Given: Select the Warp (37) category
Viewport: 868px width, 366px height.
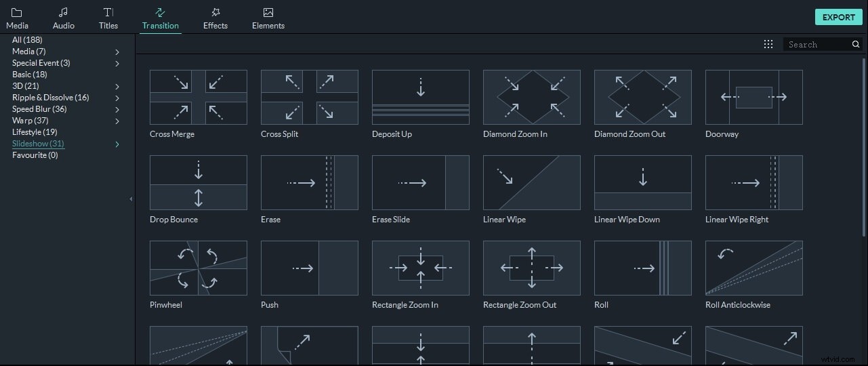Looking at the screenshot, I should [30, 121].
